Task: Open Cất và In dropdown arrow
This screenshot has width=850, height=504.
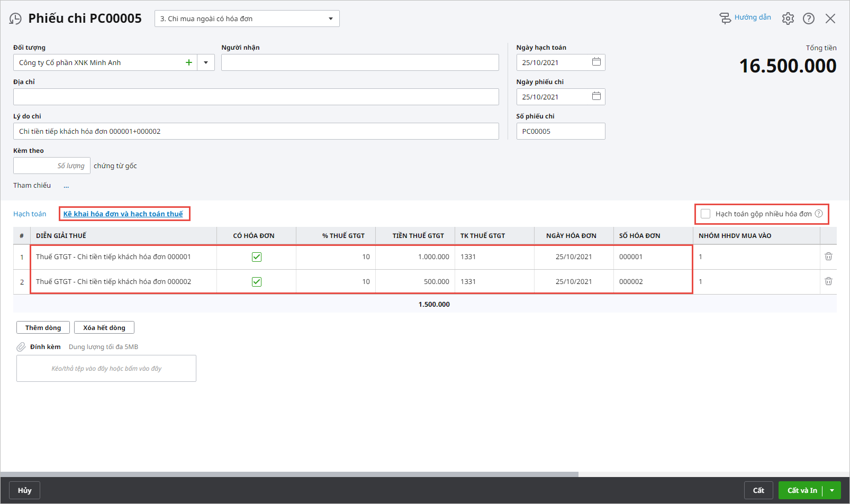Action: 832,490
